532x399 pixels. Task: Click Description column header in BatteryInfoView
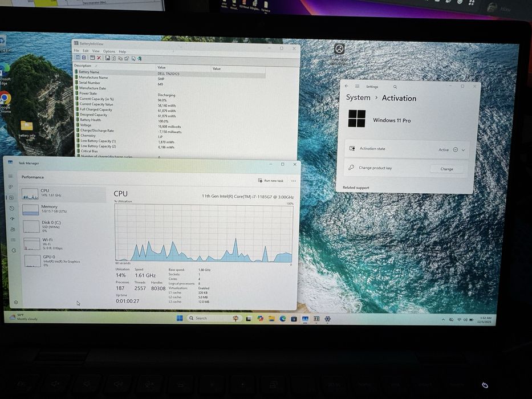tap(115, 66)
